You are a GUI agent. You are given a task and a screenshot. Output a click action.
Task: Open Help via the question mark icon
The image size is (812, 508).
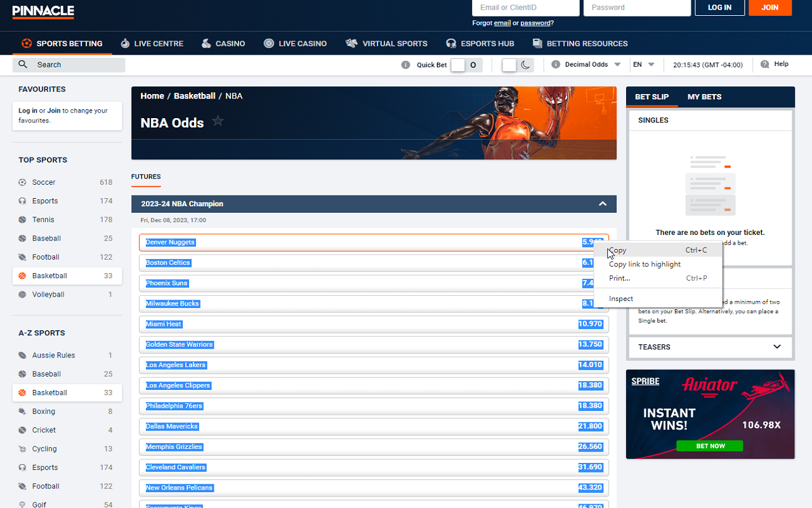click(764, 64)
